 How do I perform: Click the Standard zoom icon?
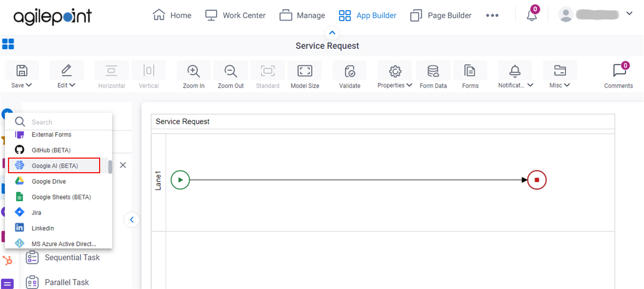pos(268,70)
